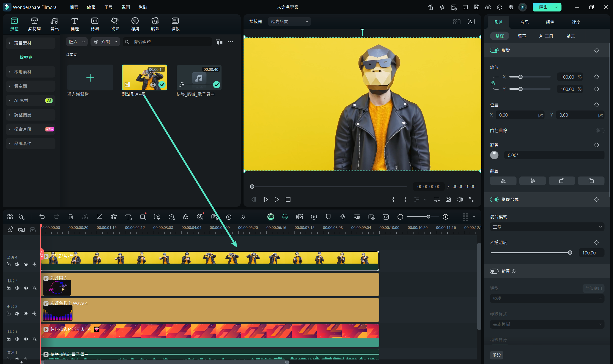
Task: Switch to the 遮罩 sub-tab
Action: point(522,36)
